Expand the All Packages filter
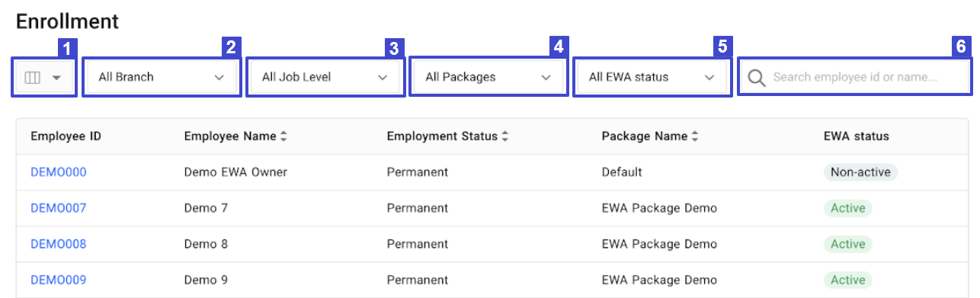 pyautogui.click(x=488, y=77)
